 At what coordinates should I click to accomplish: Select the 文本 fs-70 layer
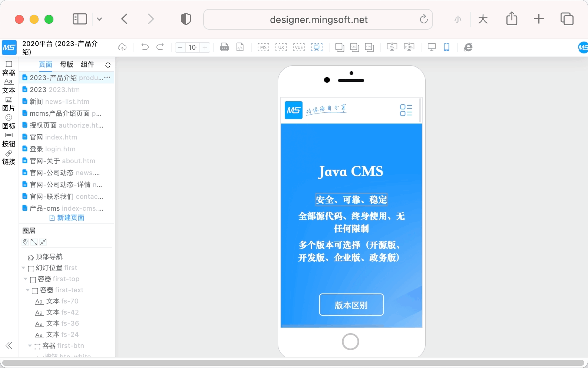[57, 301]
